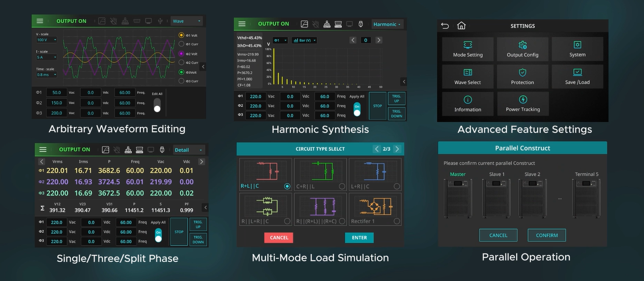Open the Detail view mode selector

[189, 150]
